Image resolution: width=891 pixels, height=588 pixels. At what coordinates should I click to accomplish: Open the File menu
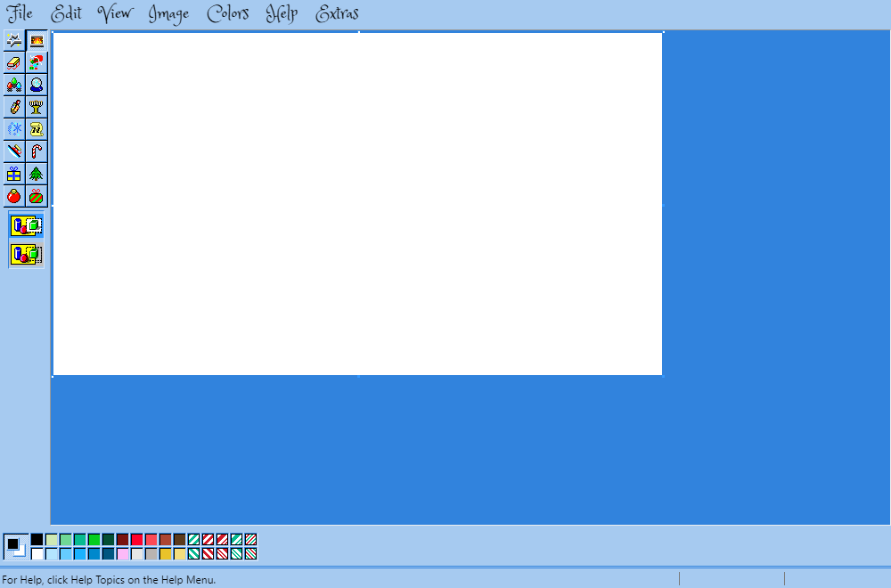click(x=20, y=14)
